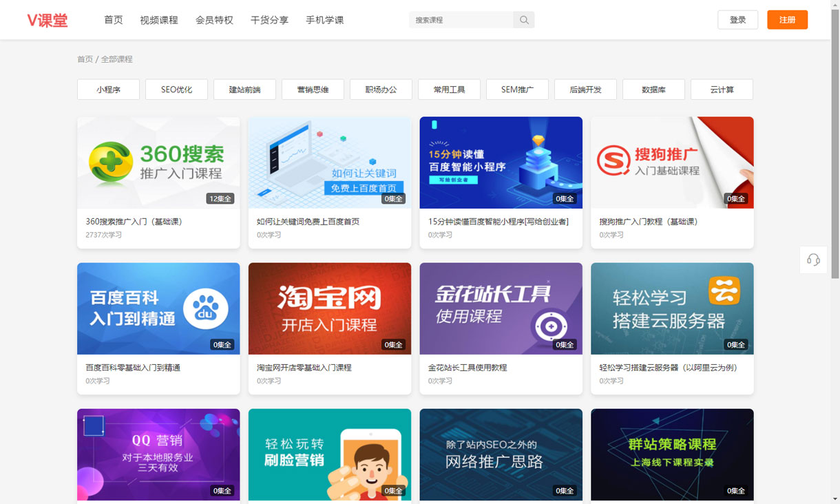Open the 淘宝网 开店入门课程 thumbnail

coord(329,308)
